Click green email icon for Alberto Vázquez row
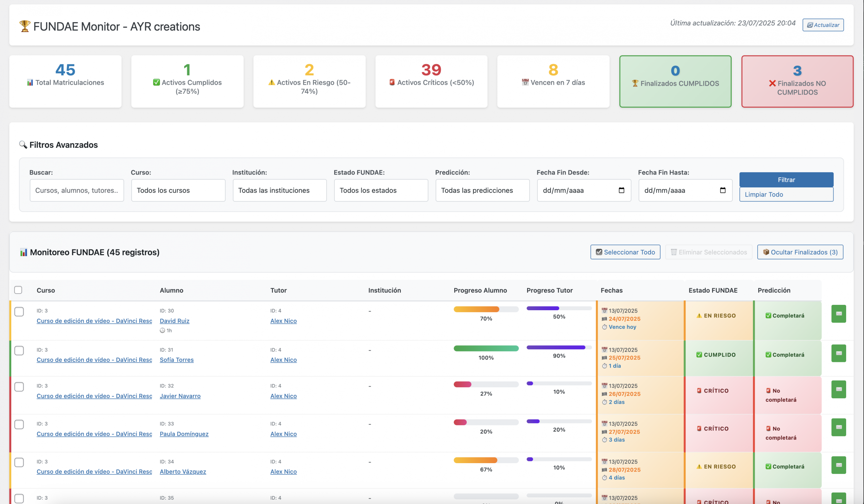Viewport: 864px width, 504px height. (838, 465)
